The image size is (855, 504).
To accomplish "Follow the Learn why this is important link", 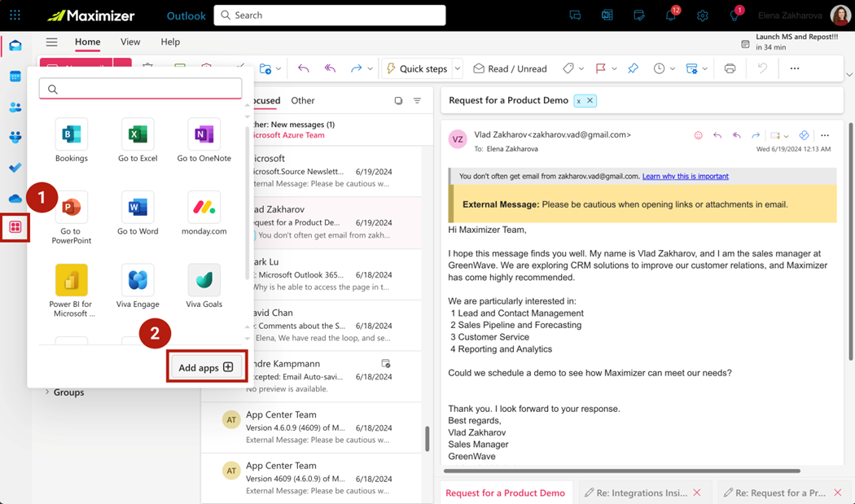I will coord(685,176).
